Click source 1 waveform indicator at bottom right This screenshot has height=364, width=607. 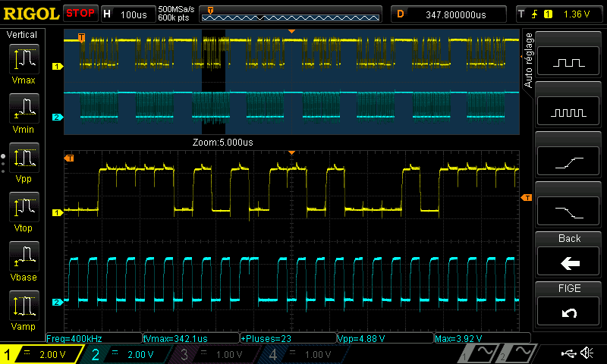click(477, 353)
